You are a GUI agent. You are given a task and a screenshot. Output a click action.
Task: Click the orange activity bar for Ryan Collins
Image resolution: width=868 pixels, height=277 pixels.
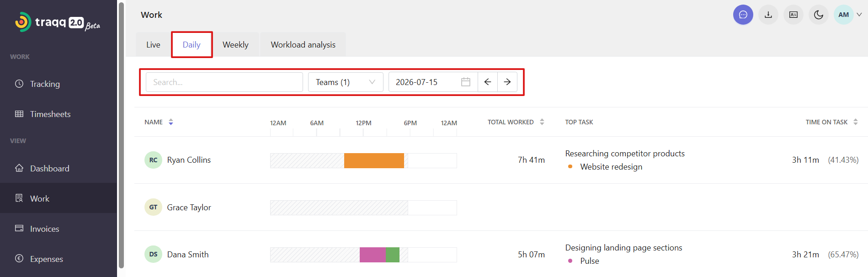(x=374, y=160)
